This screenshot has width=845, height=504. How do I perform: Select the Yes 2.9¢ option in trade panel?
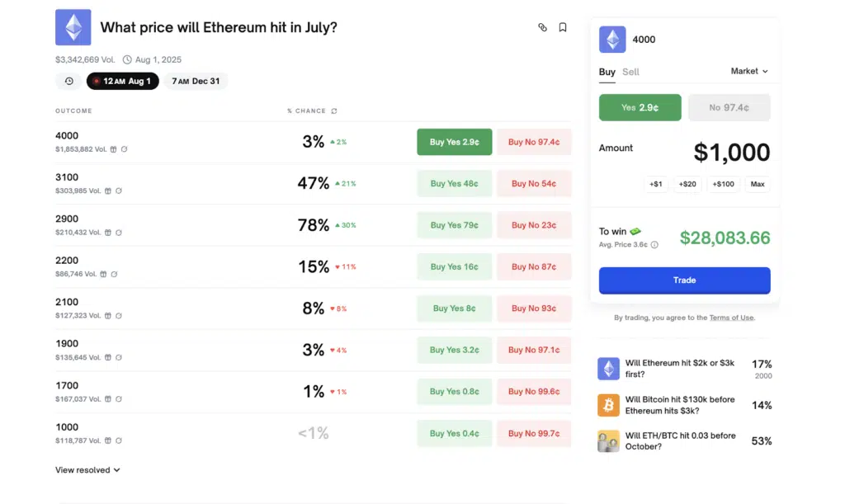pos(640,107)
